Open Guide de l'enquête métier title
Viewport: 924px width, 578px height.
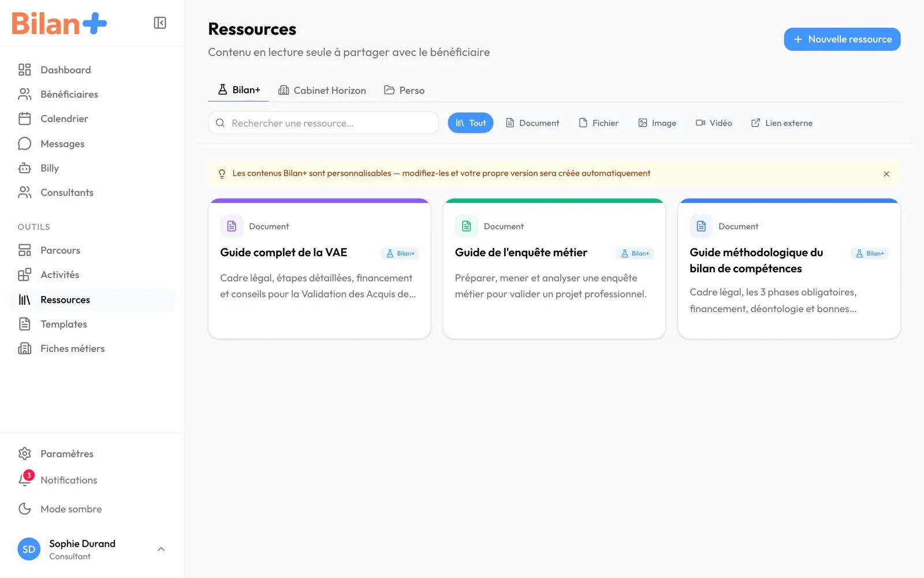click(521, 253)
